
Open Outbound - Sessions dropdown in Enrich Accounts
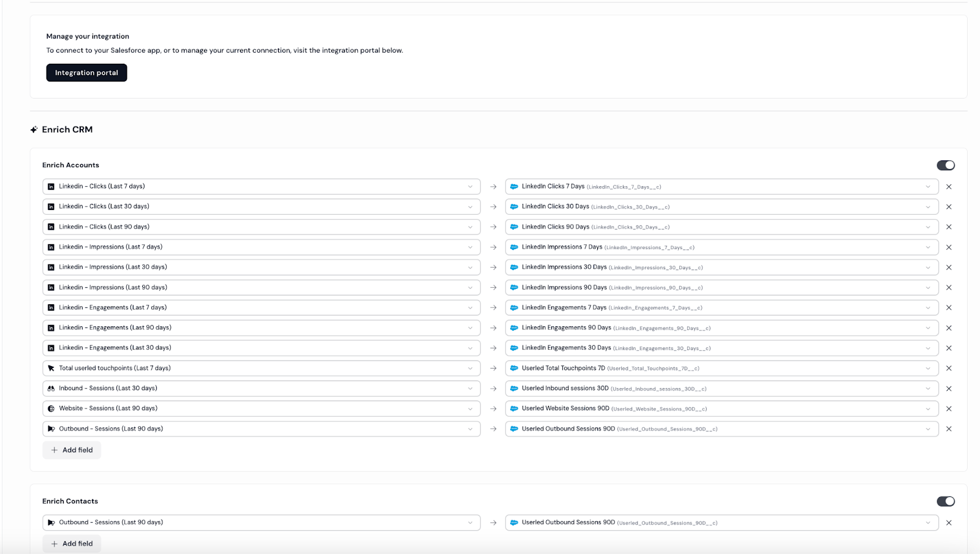(x=262, y=429)
